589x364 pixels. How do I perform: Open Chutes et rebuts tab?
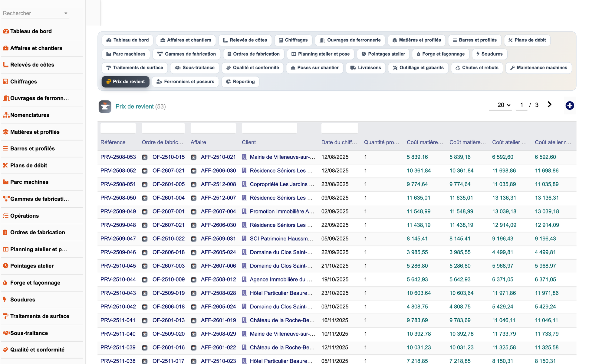[477, 68]
